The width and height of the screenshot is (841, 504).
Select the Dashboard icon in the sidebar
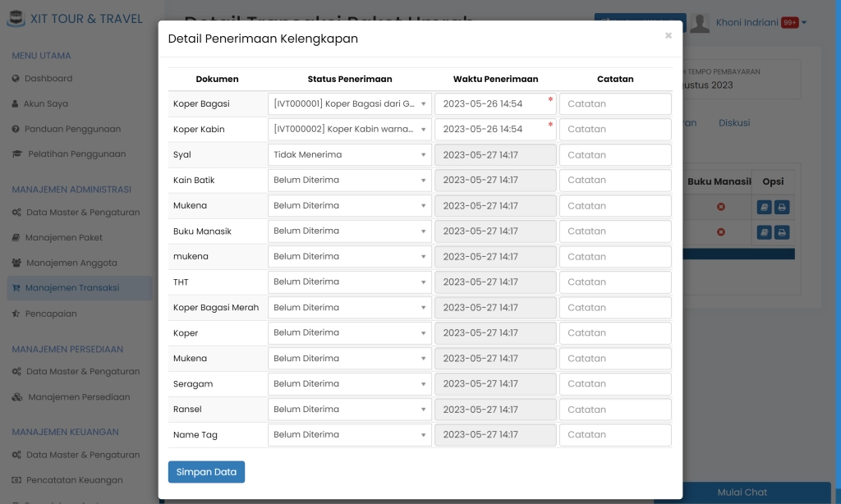tap(16, 78)
